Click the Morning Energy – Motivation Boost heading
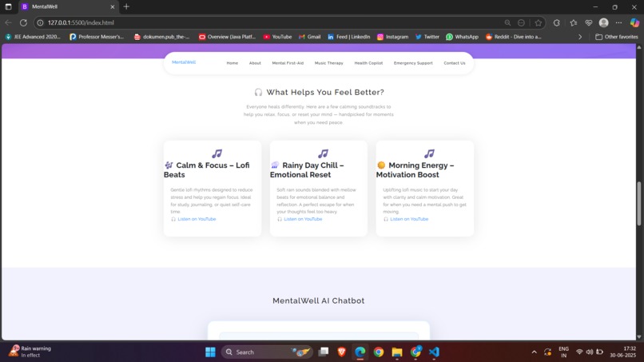 [x=415, y=169]
